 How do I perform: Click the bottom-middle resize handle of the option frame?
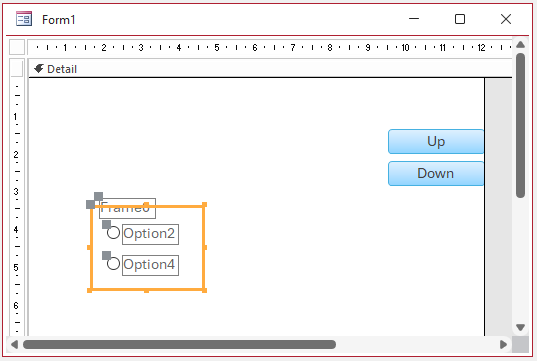tap(146, 291)
